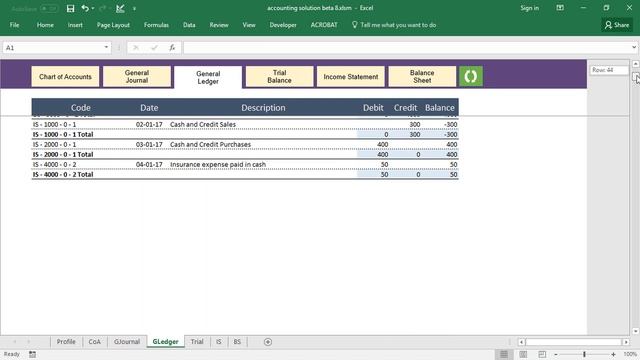
Task: Switch to Normal view icon
Action: coord(504,354)
